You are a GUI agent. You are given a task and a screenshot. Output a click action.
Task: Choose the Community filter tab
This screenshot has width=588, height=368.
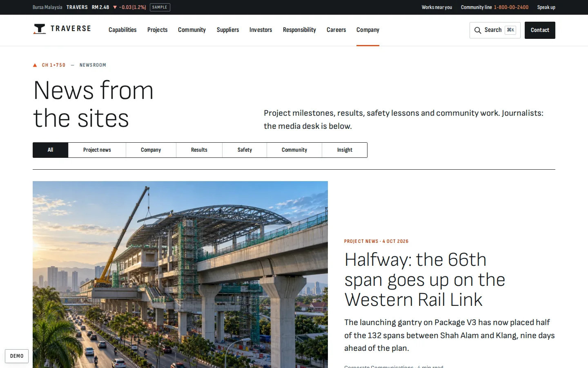294,150
